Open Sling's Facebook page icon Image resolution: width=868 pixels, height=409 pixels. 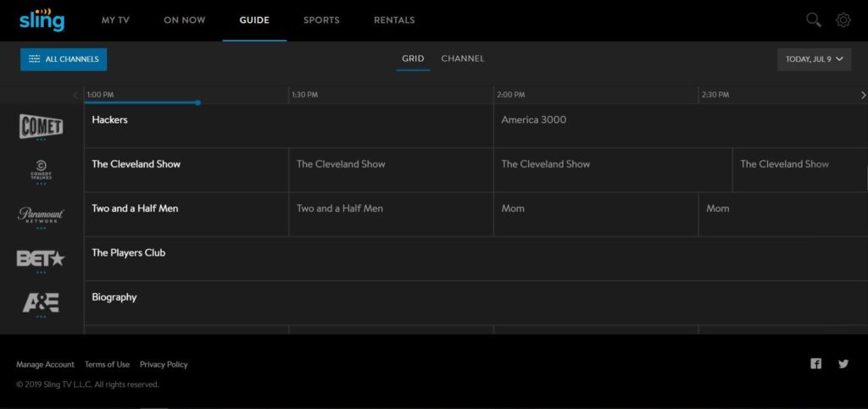click(815, 364)
